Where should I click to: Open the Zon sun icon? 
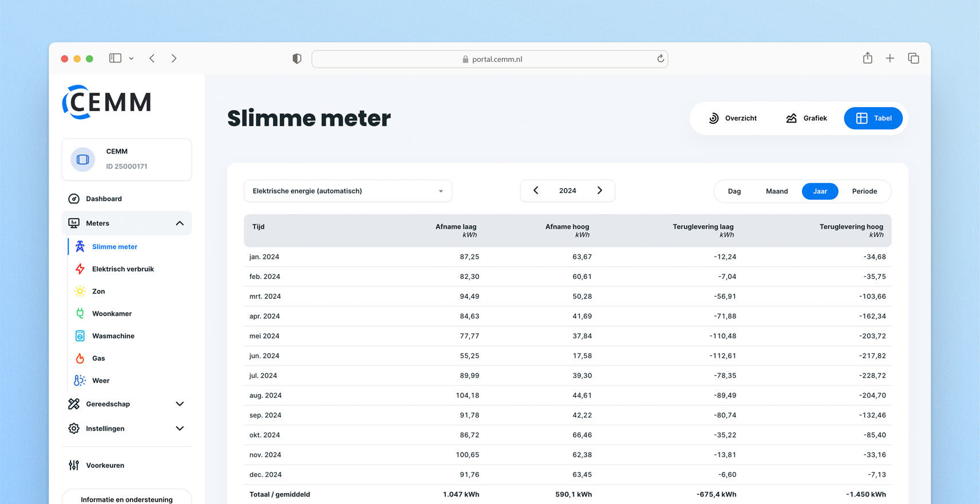[x=80, y=292]
